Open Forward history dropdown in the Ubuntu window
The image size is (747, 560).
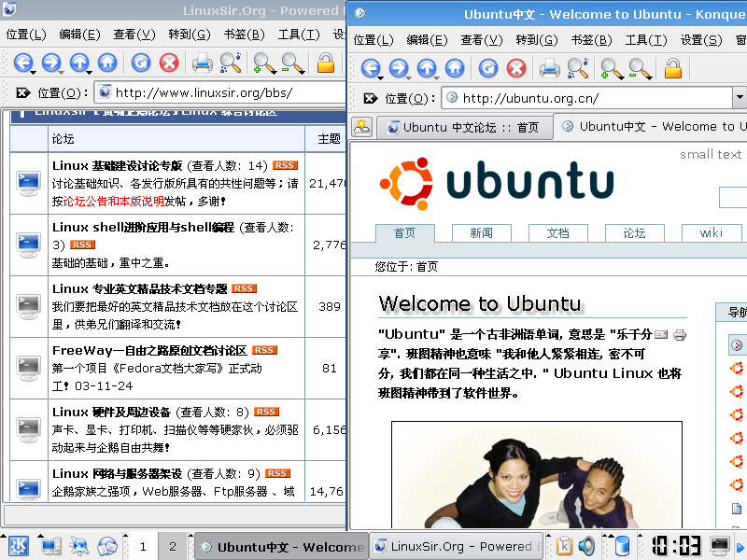(409, 77)
